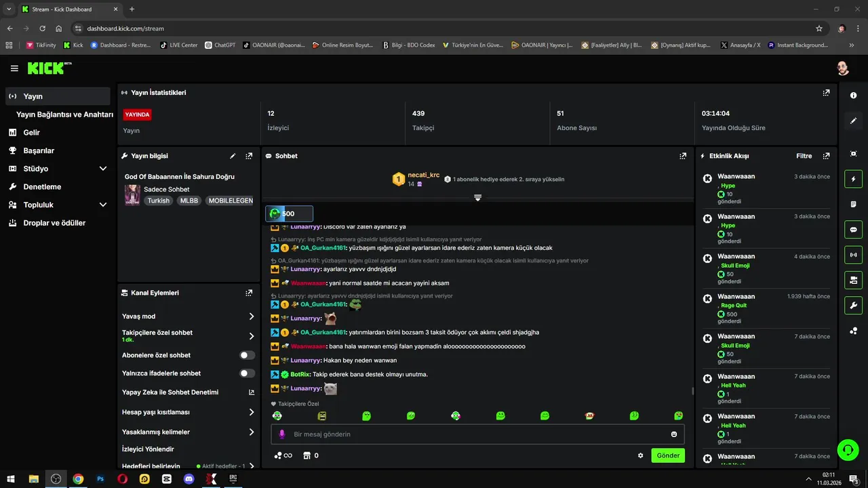This screenshot has width=868, height=488.
Task: Click the chat bubble icon in right sidebar
Action: point(853,229)
